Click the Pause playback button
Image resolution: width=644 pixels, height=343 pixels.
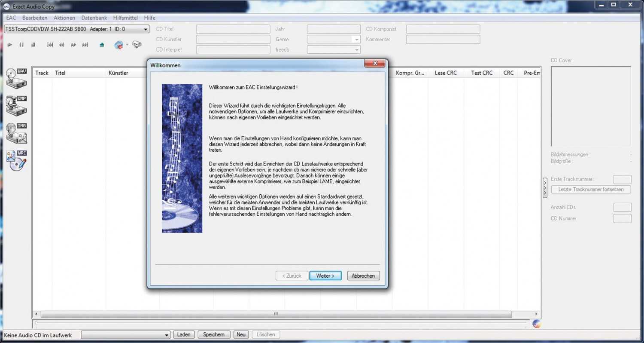click(x=21, y=45)
